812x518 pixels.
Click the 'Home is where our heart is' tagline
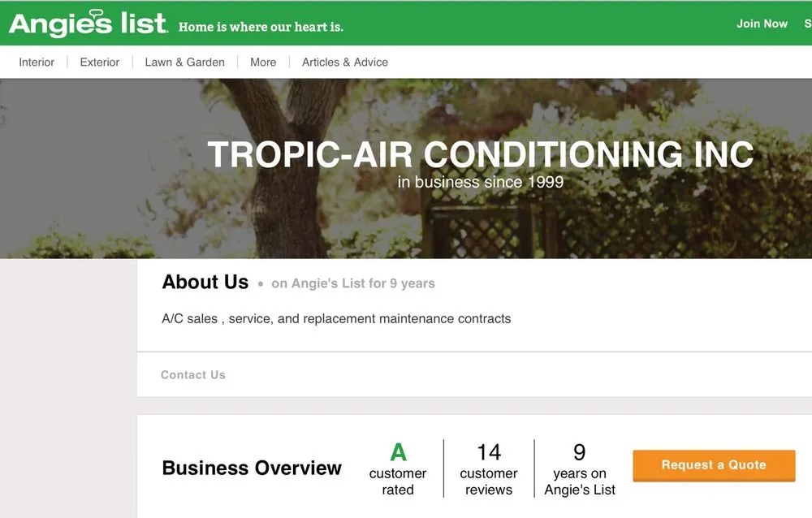(260, 26)
